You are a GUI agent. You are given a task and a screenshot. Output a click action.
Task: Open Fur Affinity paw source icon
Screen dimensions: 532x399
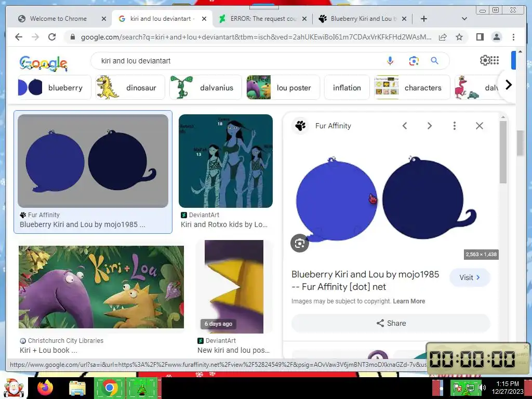coord(300,126)
